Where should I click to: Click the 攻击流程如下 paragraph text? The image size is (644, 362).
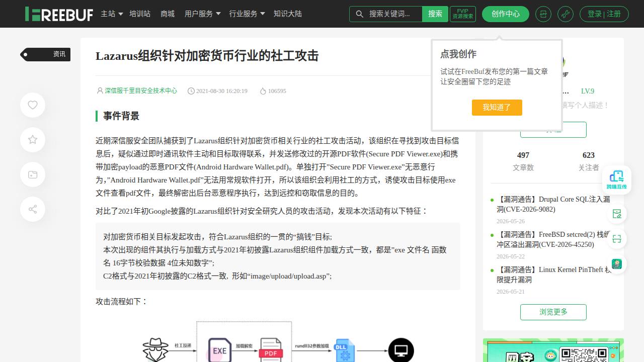pyautogui.click(x=122, y=302)
